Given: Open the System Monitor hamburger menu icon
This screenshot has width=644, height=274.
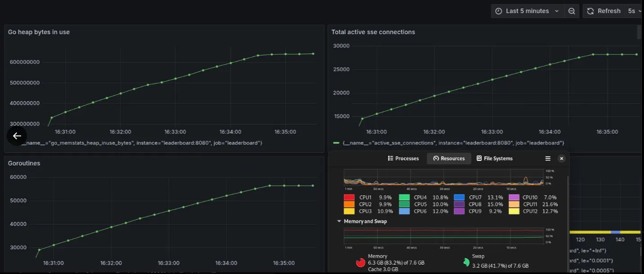Looking at the screenshot, I should coord(548,158).
